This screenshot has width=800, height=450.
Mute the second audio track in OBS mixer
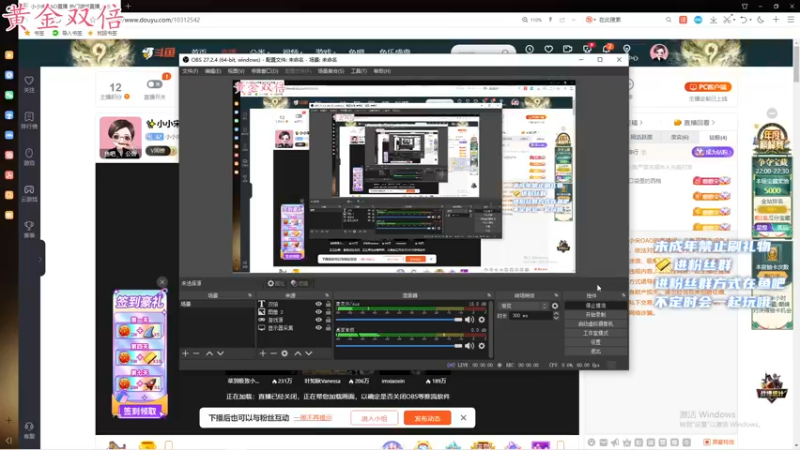pyautogui.click(x=469, y=346)
